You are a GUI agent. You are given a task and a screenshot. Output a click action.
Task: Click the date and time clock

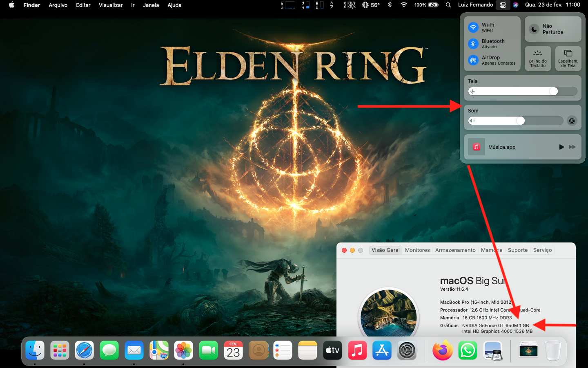(552, 5)
